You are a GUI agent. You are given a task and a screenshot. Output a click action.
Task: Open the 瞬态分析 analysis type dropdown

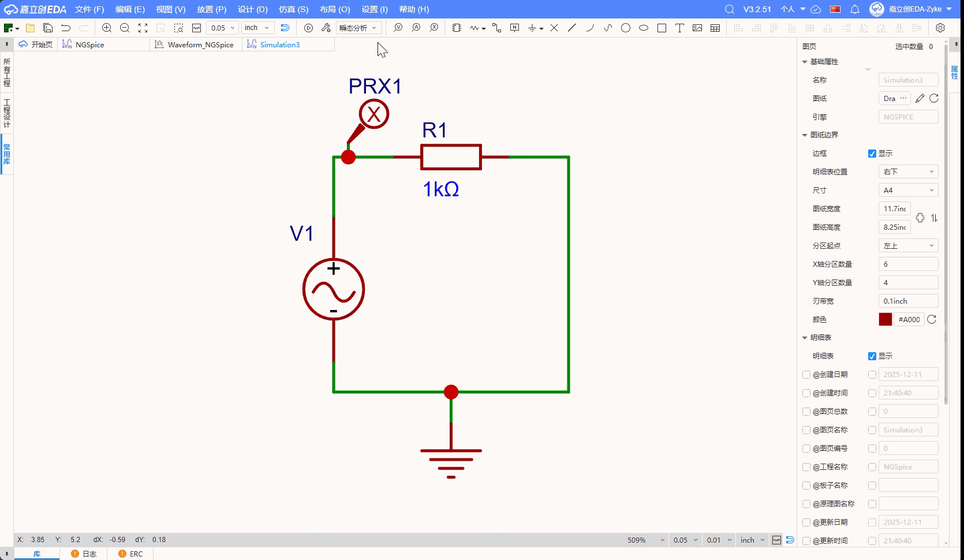(x=358, y=28)
